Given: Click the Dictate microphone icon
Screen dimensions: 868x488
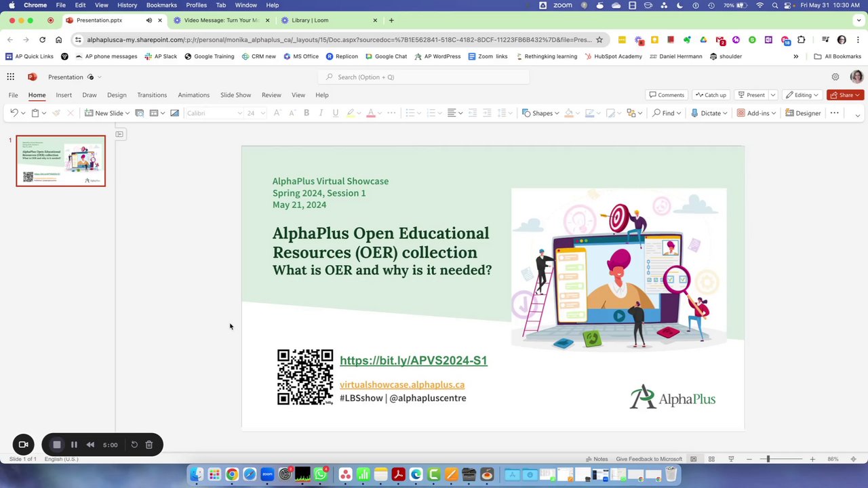Looking at the screenshot, I should point(694,113).
